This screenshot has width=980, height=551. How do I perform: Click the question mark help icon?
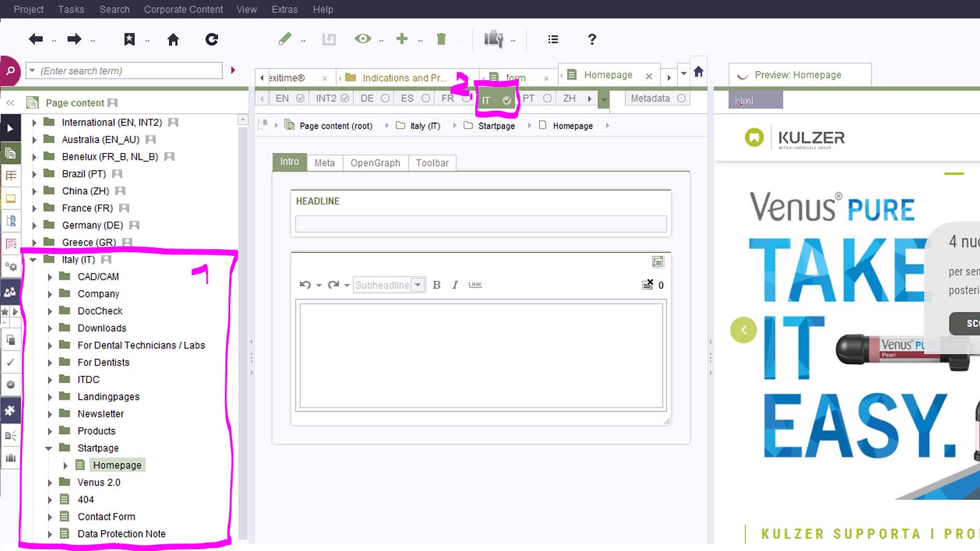point(592,39)
